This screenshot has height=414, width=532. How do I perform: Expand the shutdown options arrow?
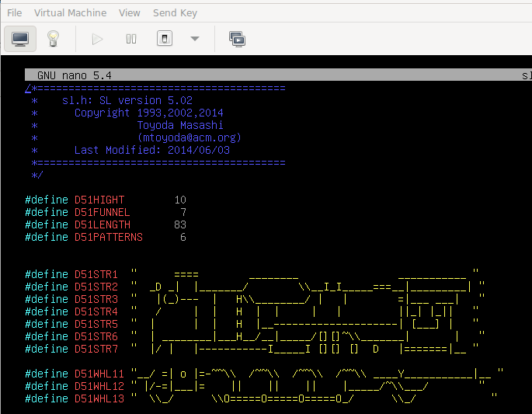(195, 39)
